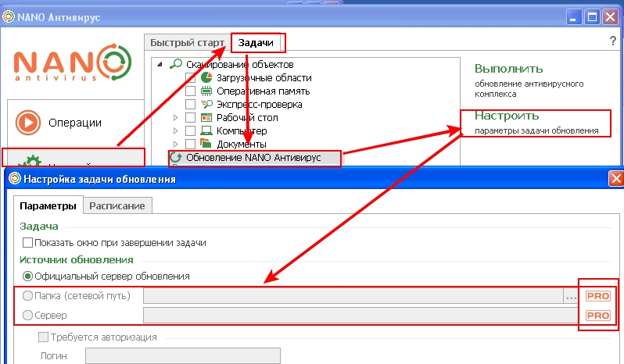Enable Показать окно при завершении задачи

[29, 243]
